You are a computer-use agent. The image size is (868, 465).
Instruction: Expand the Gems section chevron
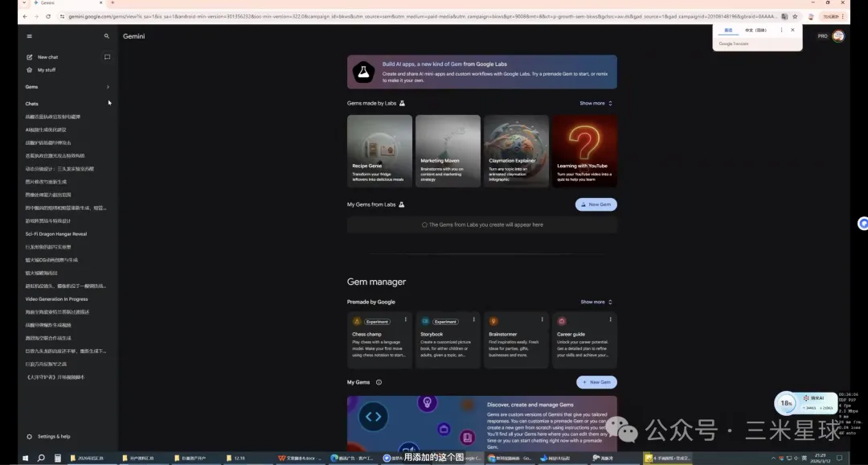(108, 87)
